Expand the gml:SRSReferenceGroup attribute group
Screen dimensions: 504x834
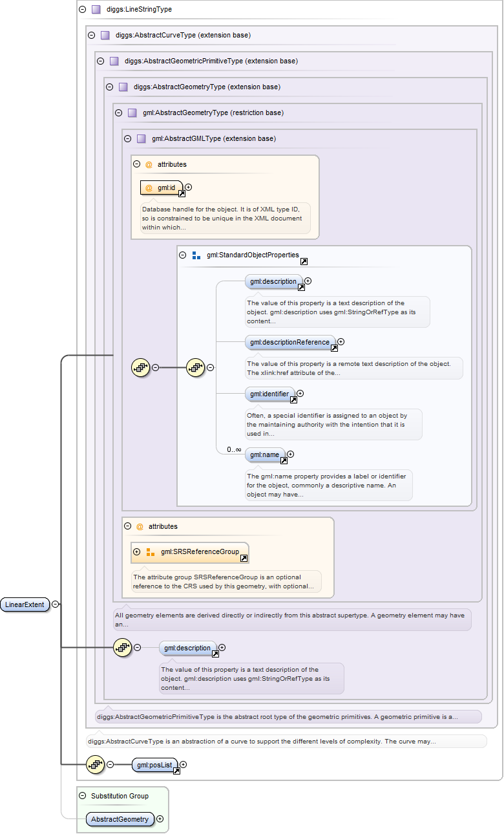(x=136, y=551)
